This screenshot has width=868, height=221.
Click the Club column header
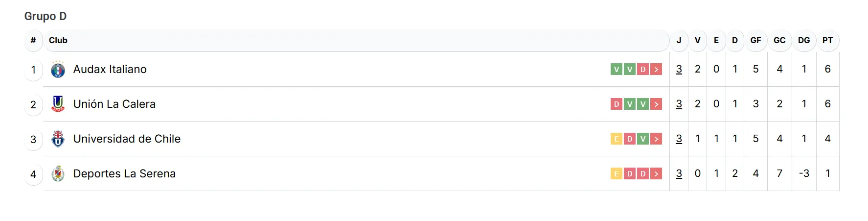click(x=58, y=41)
